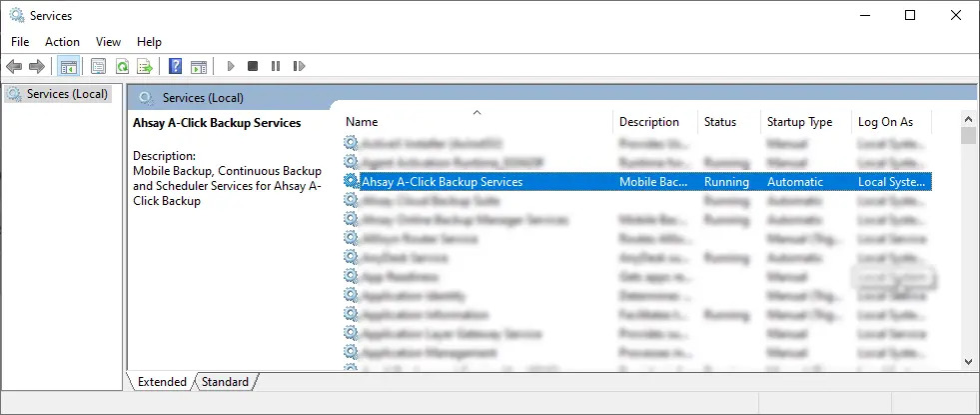Click the Back arrow in toolbar

pyautogui.click(x=14, y=67)
